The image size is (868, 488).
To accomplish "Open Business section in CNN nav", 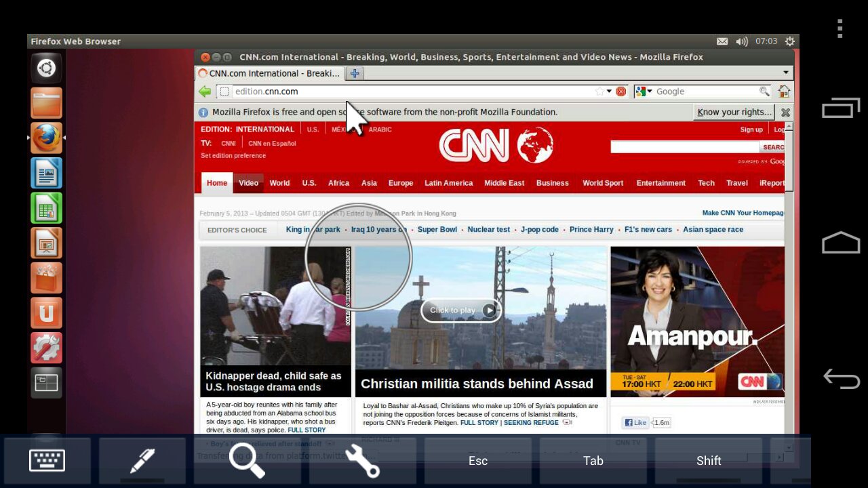I will pos(553,183).
